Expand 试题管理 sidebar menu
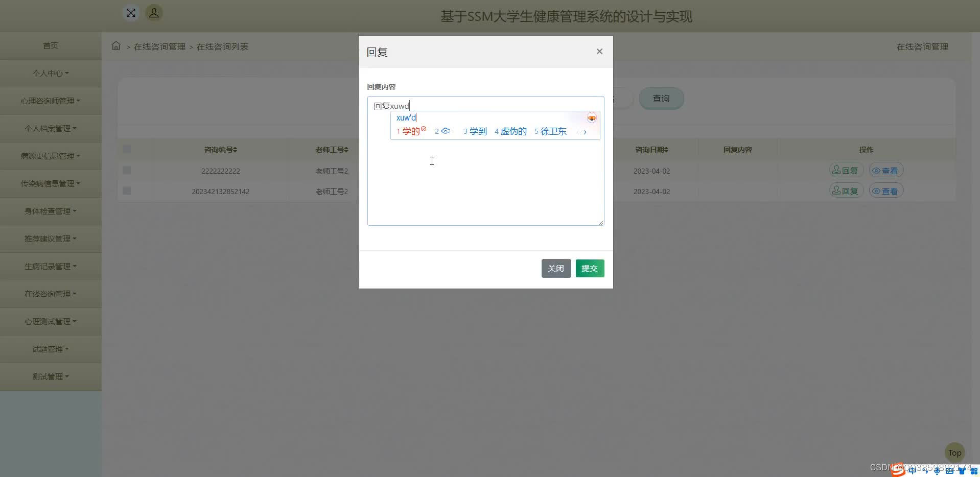The image size is (980, 477). coord(51,349)
